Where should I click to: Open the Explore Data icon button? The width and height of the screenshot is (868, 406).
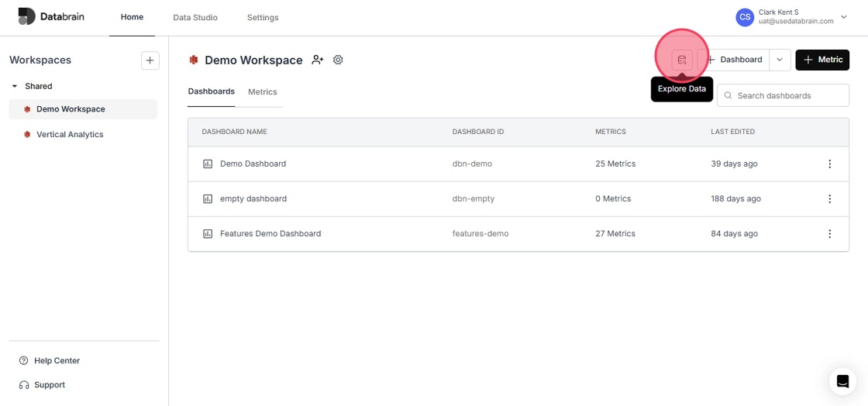point(682,60)
